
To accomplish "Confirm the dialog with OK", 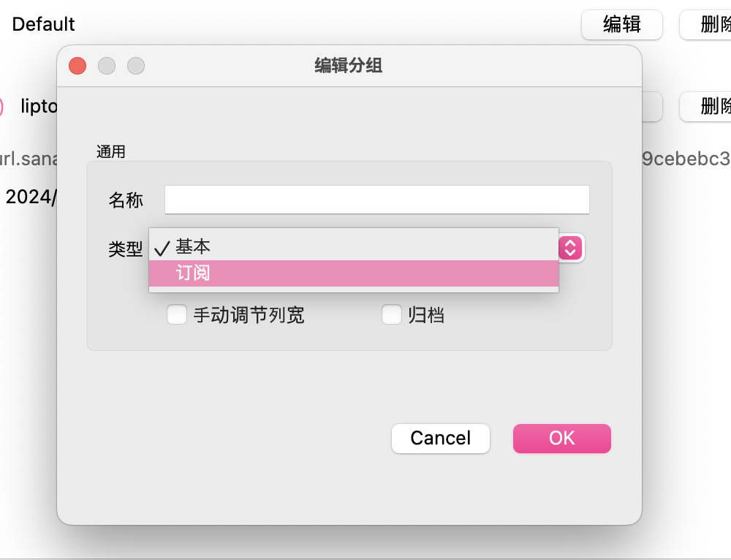I will (561, 438).
